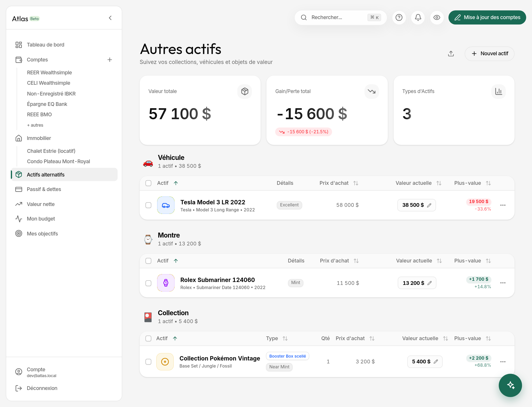Expand '+ autres' accounts list
The image size is (532, 407).
35,125
